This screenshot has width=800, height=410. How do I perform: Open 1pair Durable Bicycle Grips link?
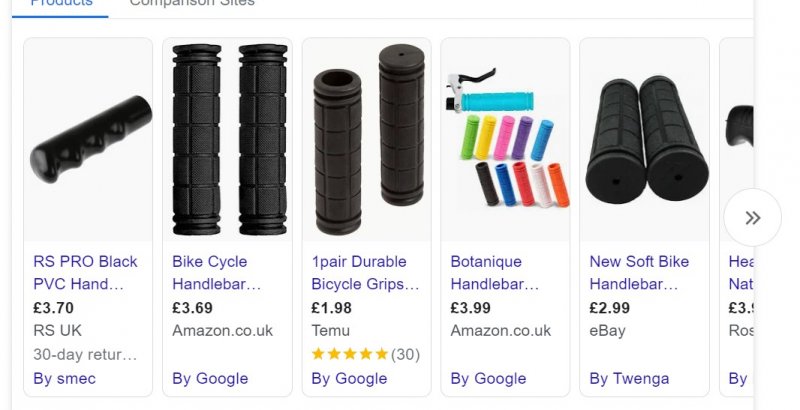(x=364, y=272)
